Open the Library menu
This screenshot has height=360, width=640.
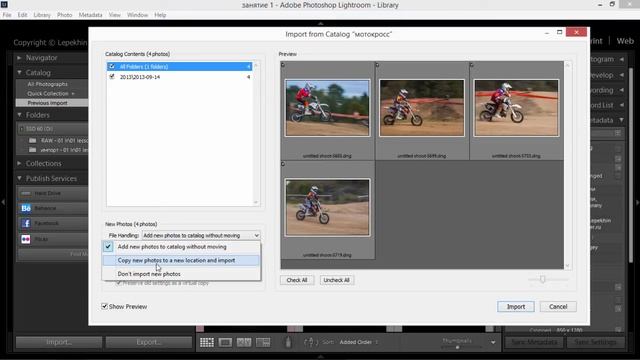[x=42, y=15]
